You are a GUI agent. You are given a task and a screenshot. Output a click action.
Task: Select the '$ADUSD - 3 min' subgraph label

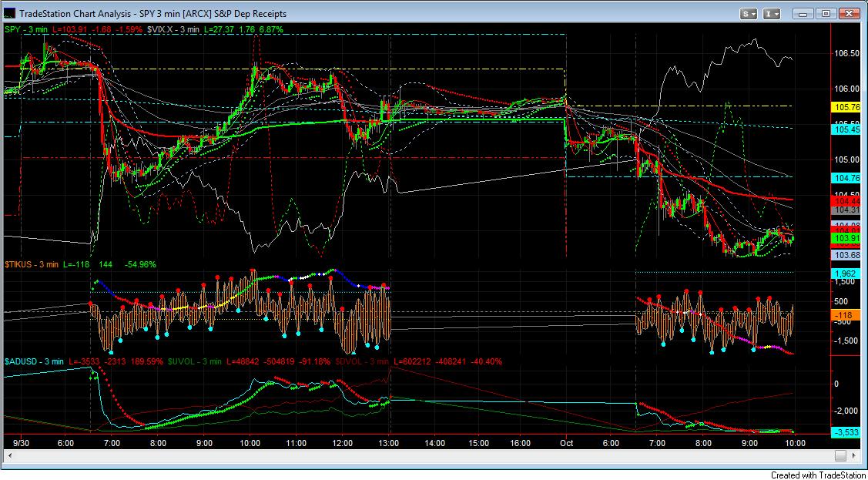coord(33,361)
